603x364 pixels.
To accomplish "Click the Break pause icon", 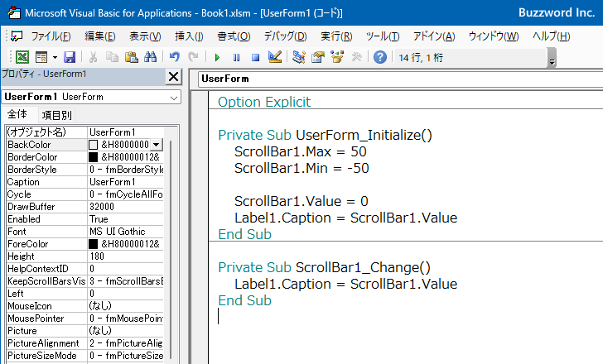I will point(236,57).
